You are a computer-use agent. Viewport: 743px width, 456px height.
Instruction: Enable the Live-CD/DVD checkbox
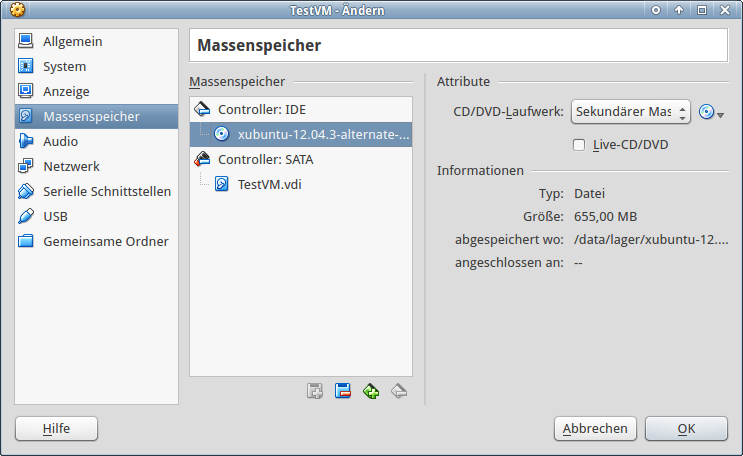pos(579,145)
